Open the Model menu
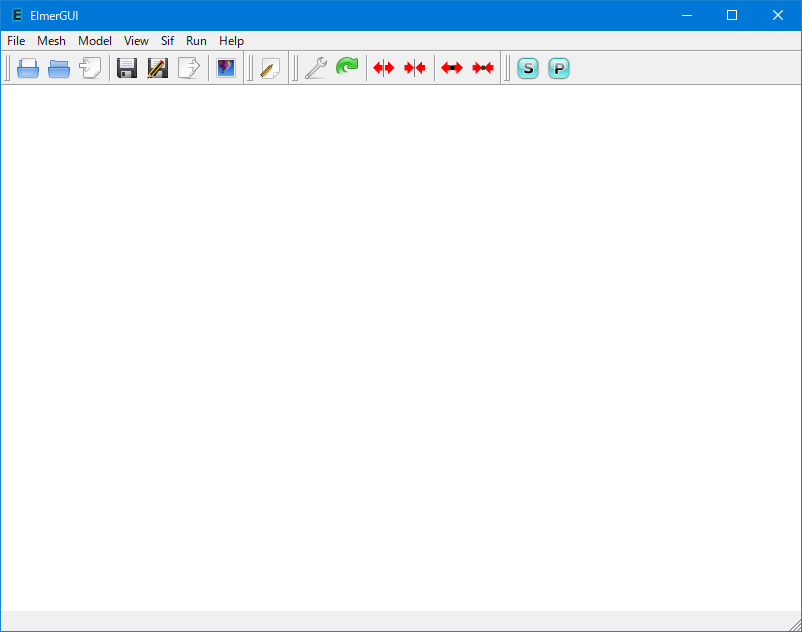This screenshot has height=632, width=802. coord(95,41)
